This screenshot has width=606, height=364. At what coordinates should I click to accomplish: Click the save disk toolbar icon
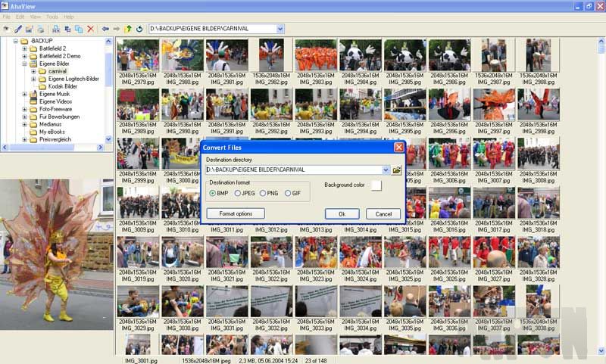[x=30, y=29]
